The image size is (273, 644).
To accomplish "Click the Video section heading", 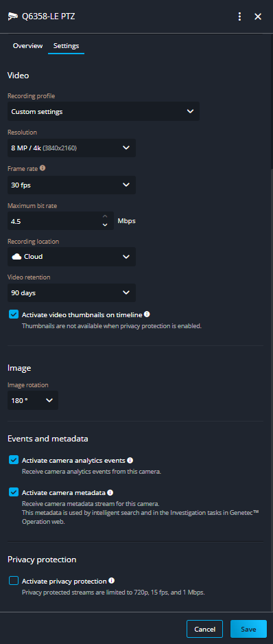I will (x=18, y=76).
